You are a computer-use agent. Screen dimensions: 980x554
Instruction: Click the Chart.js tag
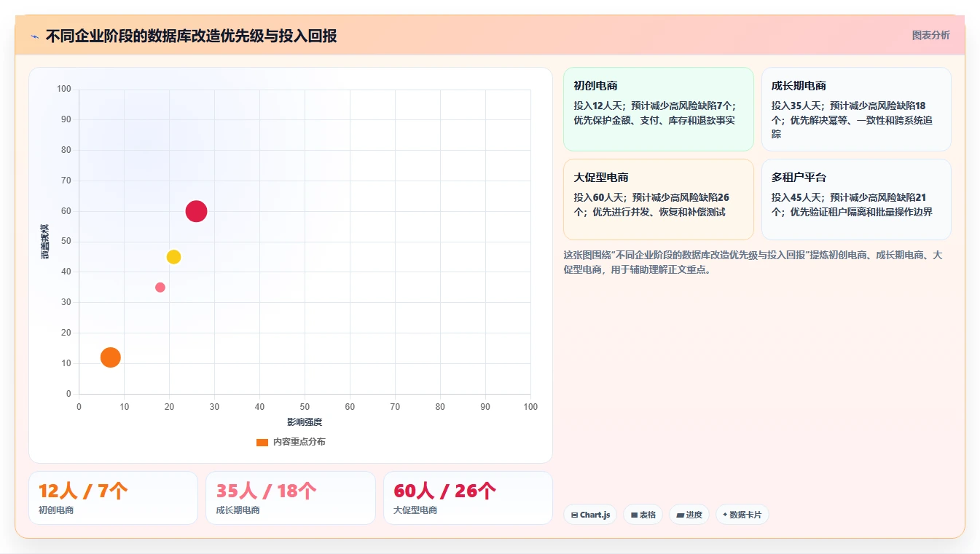click(590, 515)
